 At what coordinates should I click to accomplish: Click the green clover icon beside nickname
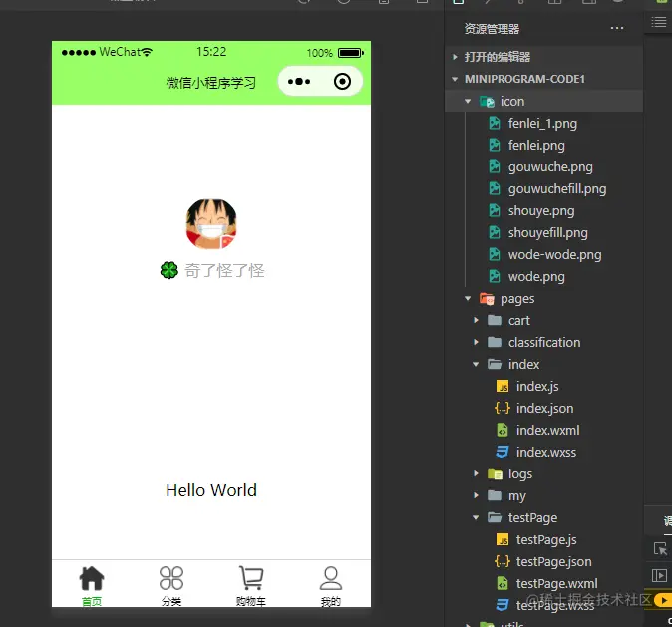[169, 270]
